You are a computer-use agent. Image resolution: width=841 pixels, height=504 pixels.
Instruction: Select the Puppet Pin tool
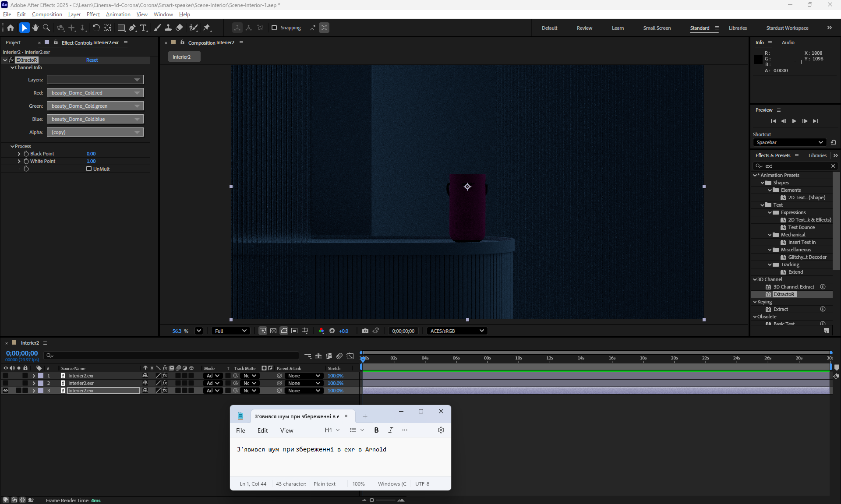pos(207,28)
